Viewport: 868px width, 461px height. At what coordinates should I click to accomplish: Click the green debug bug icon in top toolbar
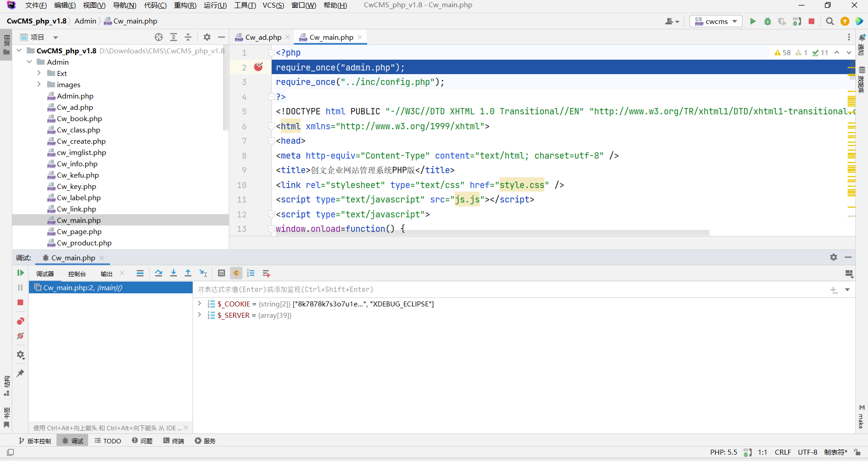[x=767, y=21]
